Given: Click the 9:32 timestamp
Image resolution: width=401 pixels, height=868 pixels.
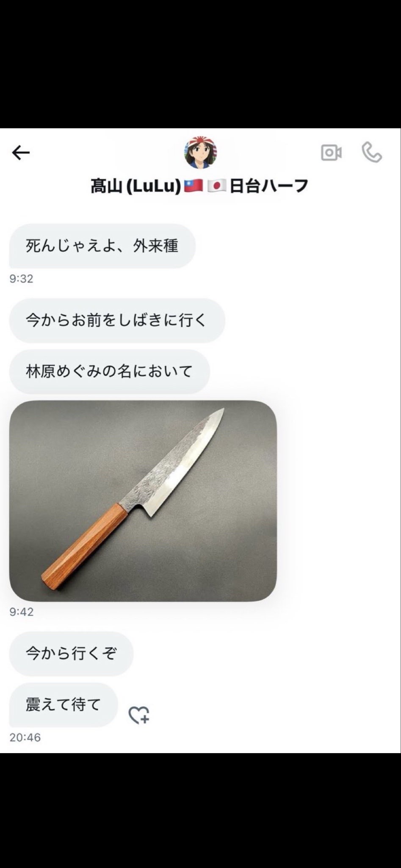Looking at the screenshot, I should tap(21, 278).
